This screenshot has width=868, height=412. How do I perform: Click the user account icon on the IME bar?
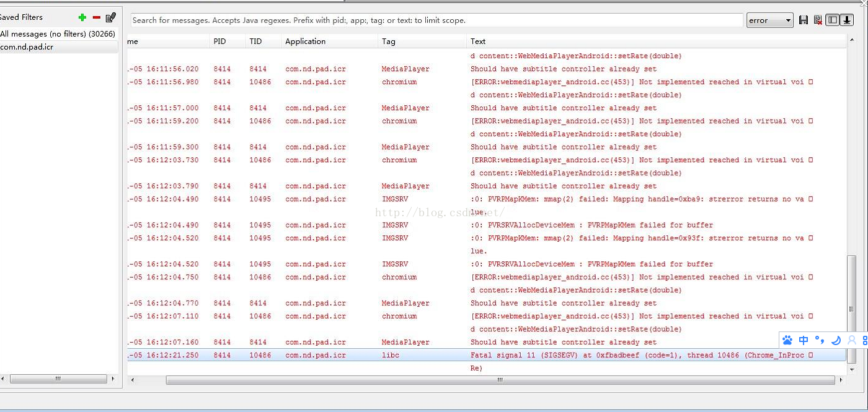852,340
